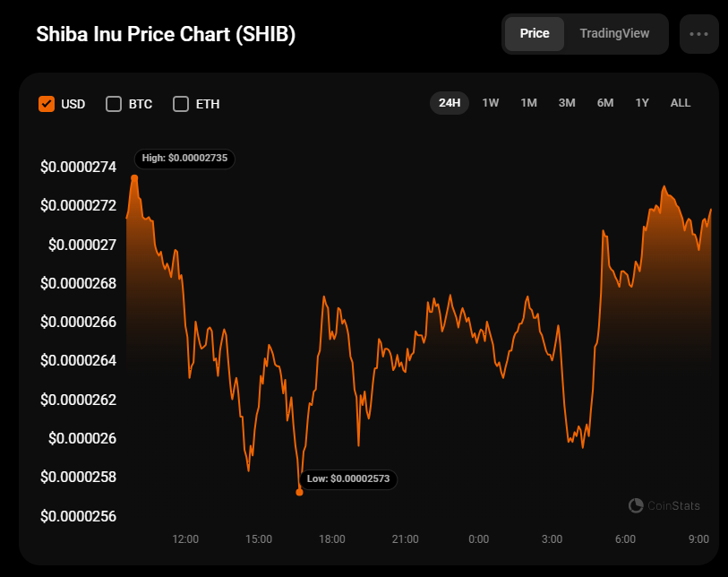The width and height of the screenshot is (728, 577).
Task: Open the three-dot more options menu
Action: tap(698, 34)
